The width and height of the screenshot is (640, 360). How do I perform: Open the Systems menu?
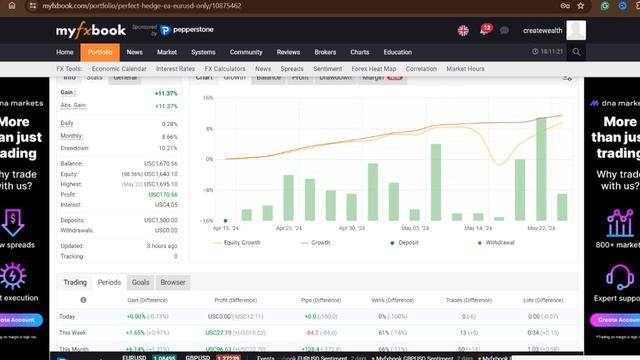(x=203, y=52)
